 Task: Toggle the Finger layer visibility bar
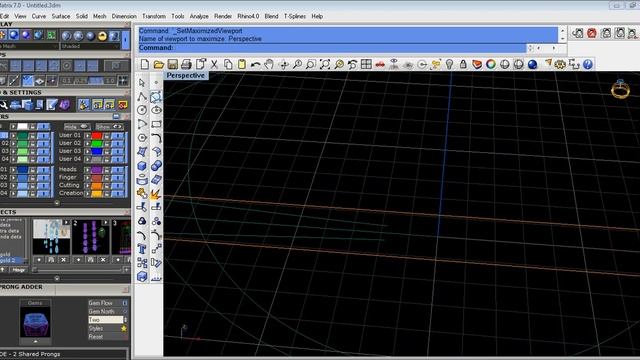tap(117, 177)
